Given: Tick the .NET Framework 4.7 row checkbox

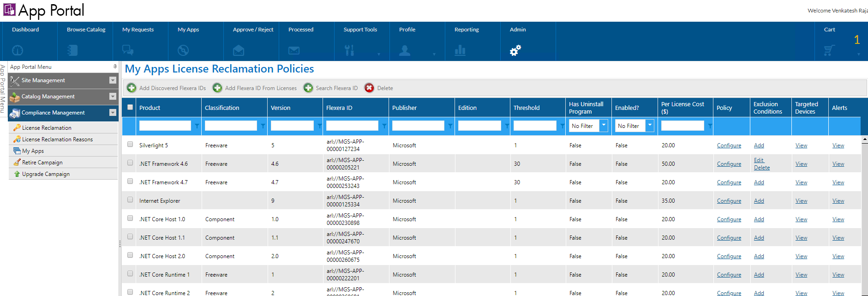Looking at the screenshot, I should pos(130,181).
